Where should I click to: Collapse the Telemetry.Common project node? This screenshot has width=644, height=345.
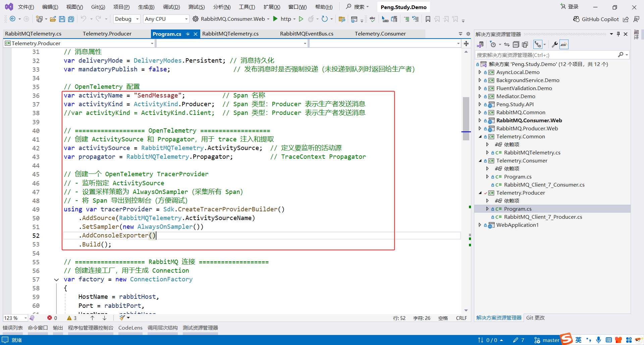[x=480, y=137]
